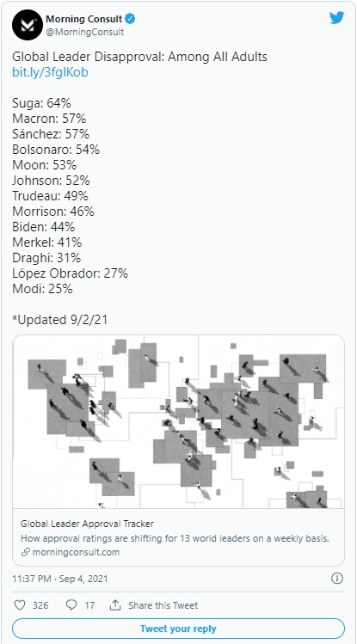Click the blue verified badge icon
Image resolution: width=357 pixels, height=644 pixels.
click(x=130, y=19)
